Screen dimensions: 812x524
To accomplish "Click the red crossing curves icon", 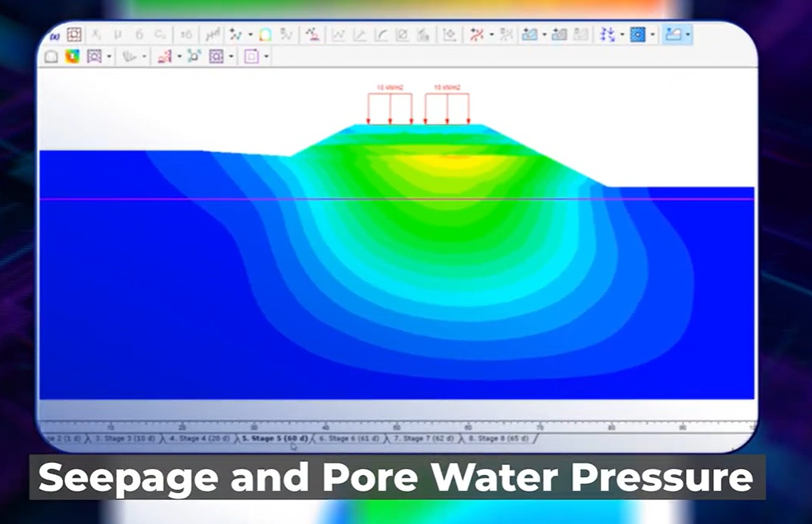I will (x=477, y=35).
